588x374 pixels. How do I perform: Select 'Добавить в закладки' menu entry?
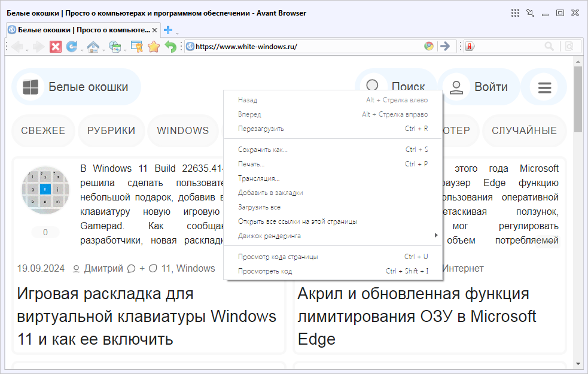[x=333, y=193]
